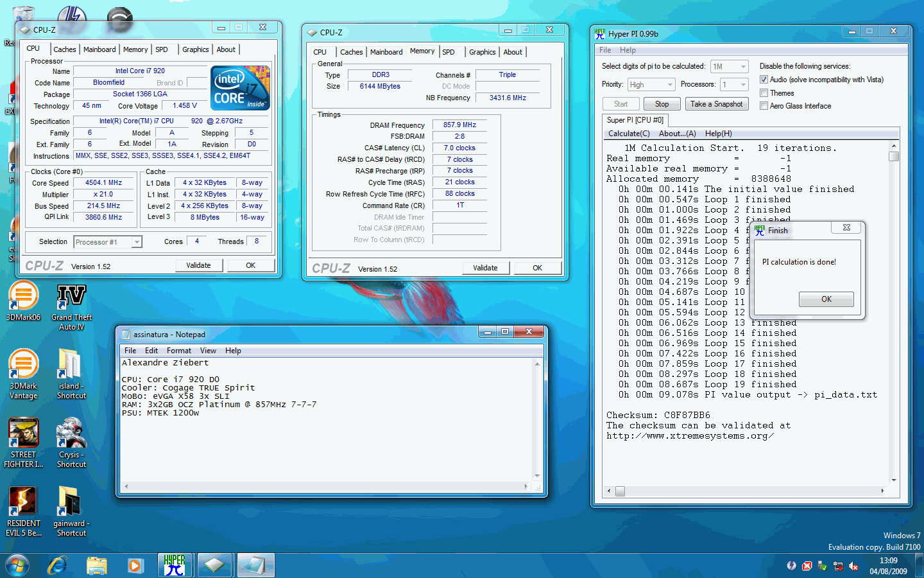Switch to Notepad taskbar button
The image size is (924, 578).
(x=255, y=565)
